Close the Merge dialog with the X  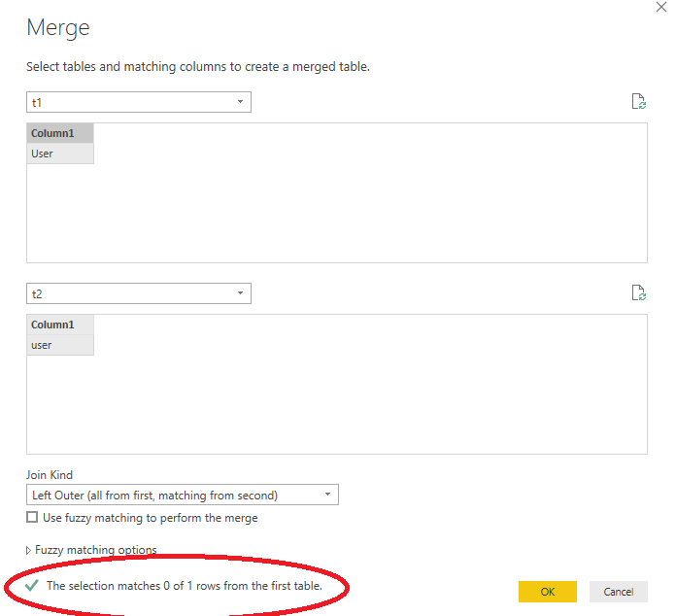660,7
